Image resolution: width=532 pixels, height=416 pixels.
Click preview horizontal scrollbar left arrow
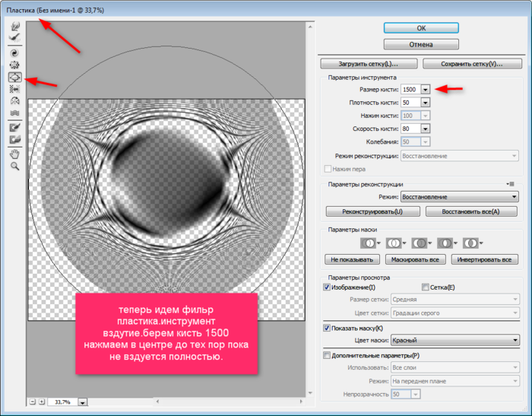(157, 402)
